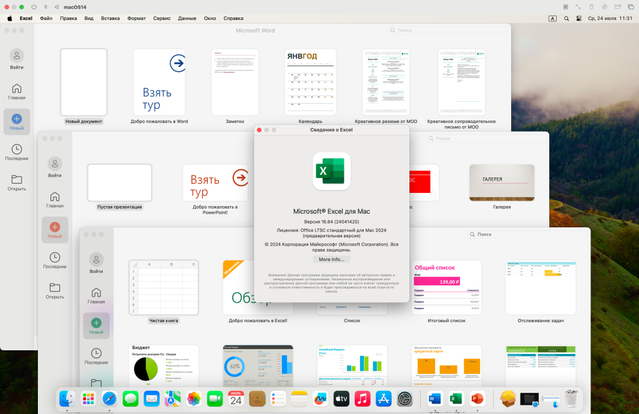The width and height of the screenshot is (639, 414).
Task: Select the Бюджет pie chart template in Excel
Action: [163, 366]
